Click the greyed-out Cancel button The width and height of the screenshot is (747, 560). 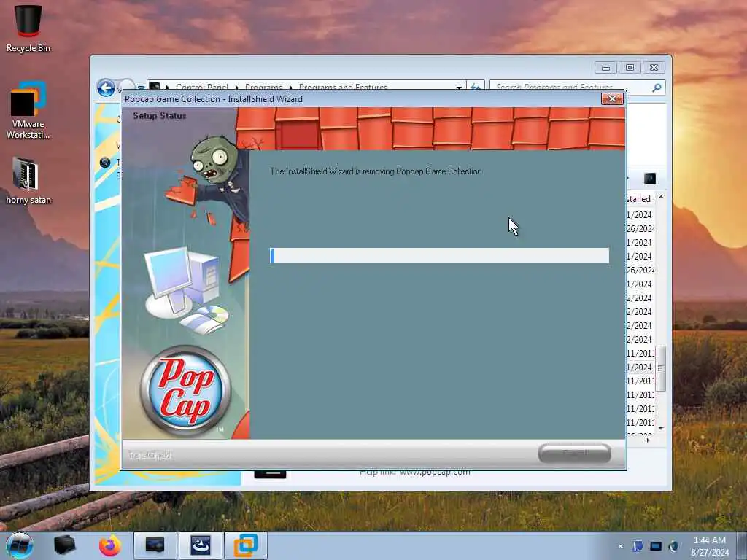pyautogui.click(x=575, y=453)
